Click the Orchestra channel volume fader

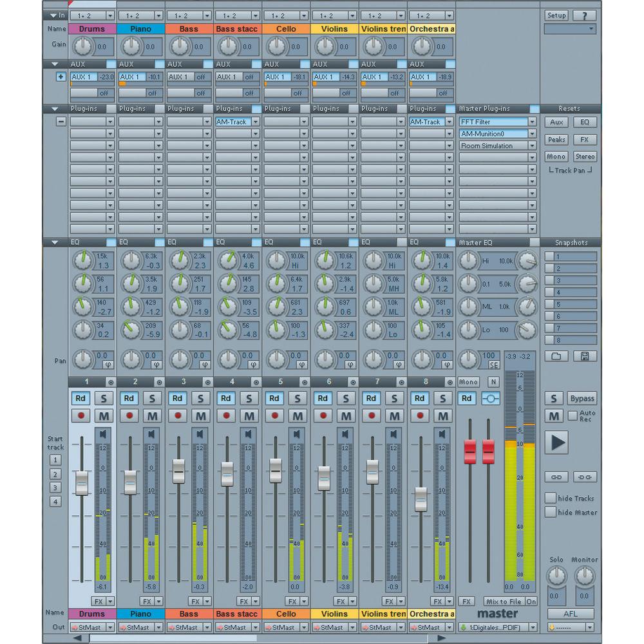[x=421, y=499]
